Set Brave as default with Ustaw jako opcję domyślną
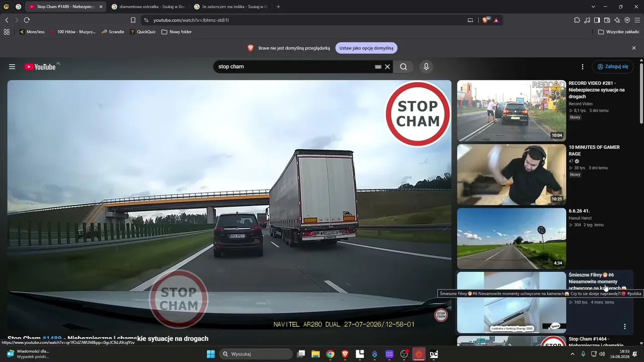 coord(366,48)
